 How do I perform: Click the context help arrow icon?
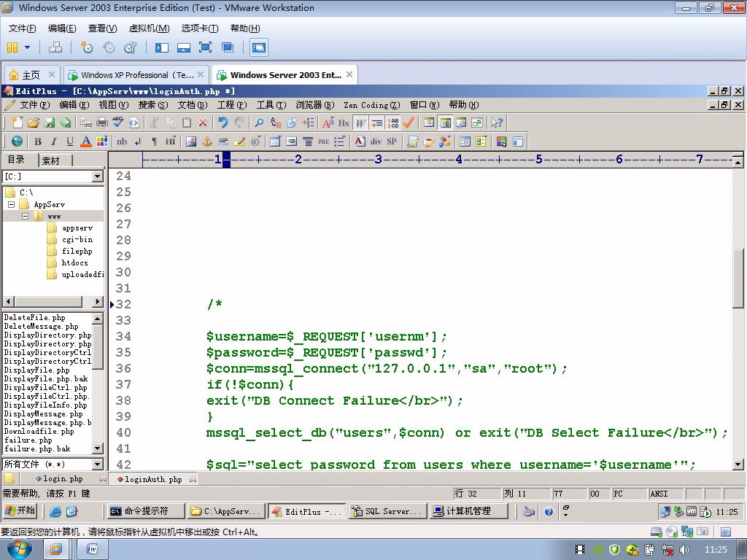[497, 122]
